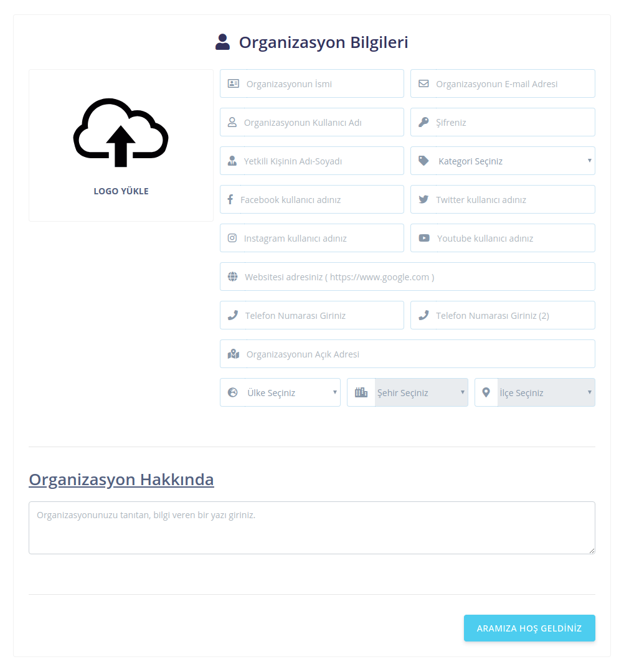Click the cloud upload icon
The image size is (624, 672).
pos(121,132)
